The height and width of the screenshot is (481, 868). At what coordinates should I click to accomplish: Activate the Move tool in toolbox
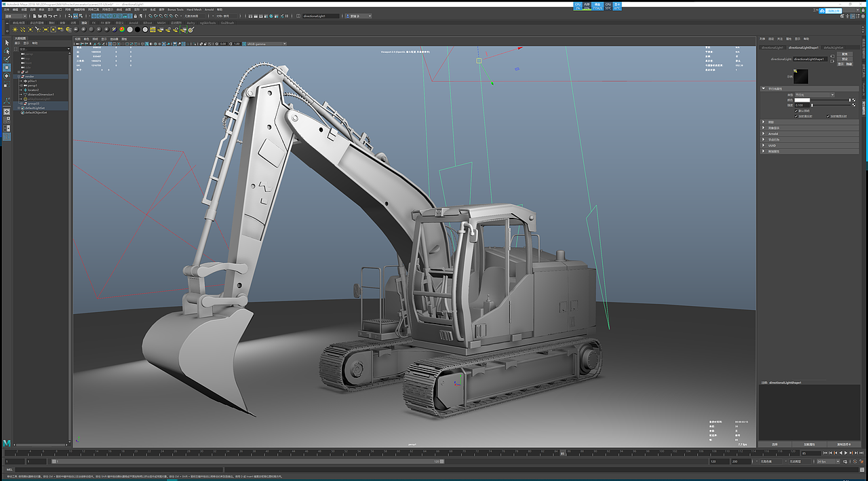pyautogui.click(x=7, y=68)
